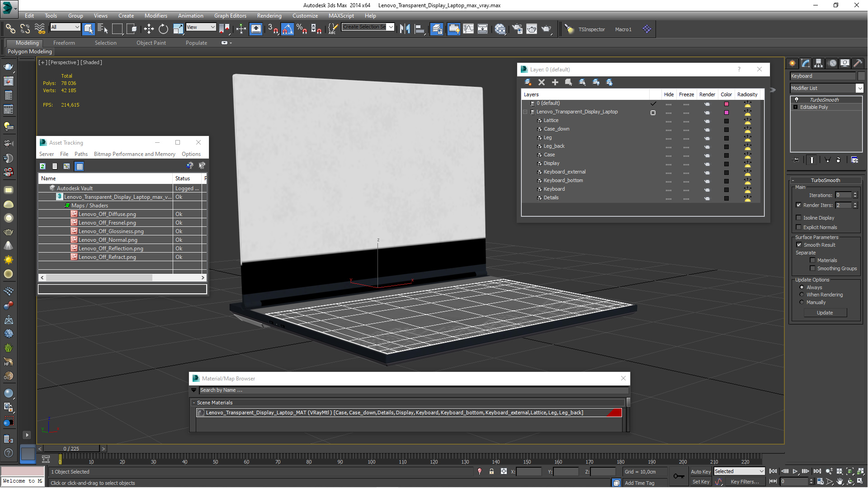The height and width of the screenshot is (488, 868).
Task: Open the Hierarchy command panel tab
Action: click(x=818, y=63)
